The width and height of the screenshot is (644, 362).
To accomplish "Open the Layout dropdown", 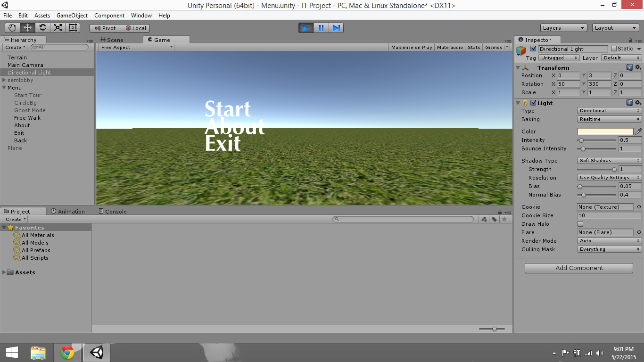I will [615, 27].
